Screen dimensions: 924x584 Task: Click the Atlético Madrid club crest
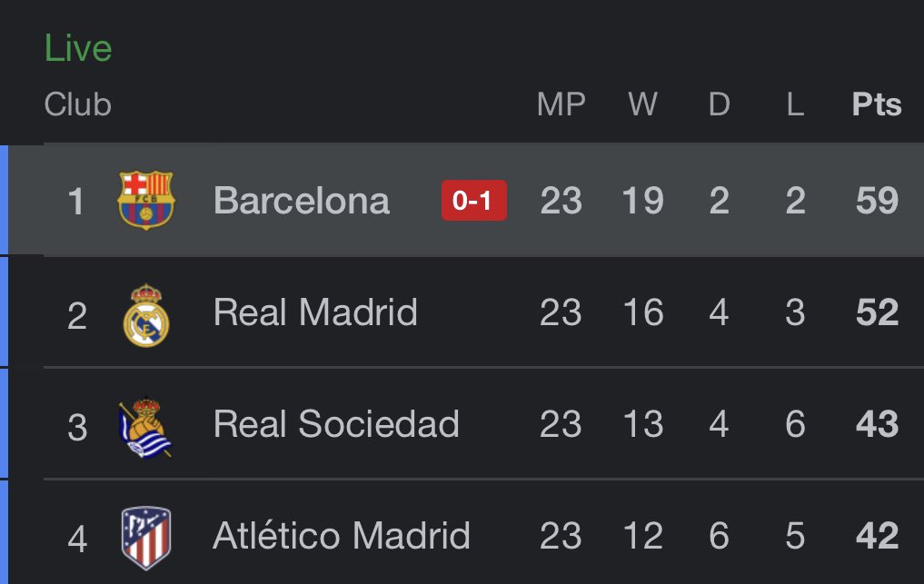[146, 537]
